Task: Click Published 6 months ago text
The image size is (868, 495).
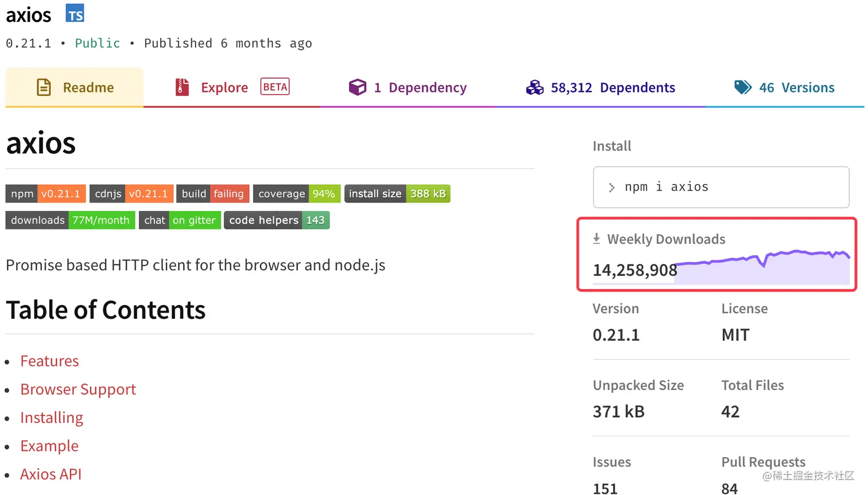Action: pos(228,44)
